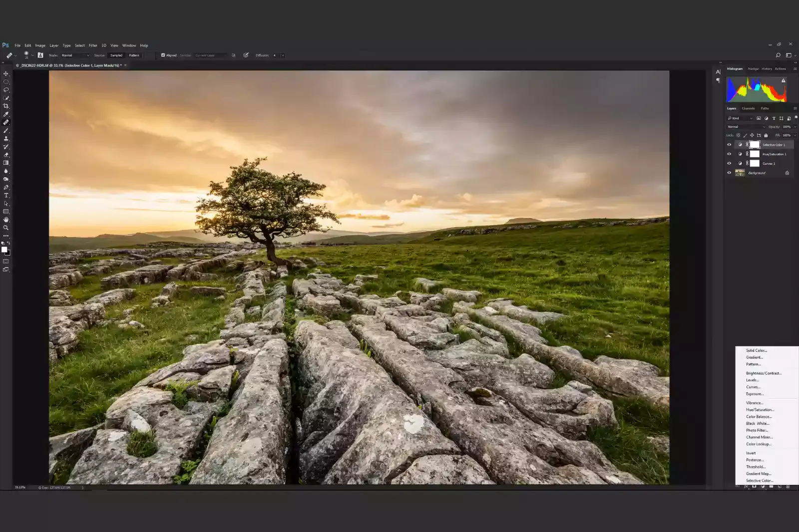Select the Horizontal Type tool
The height and width of the screenshot is (532, 799).
(x=6, y=195)
